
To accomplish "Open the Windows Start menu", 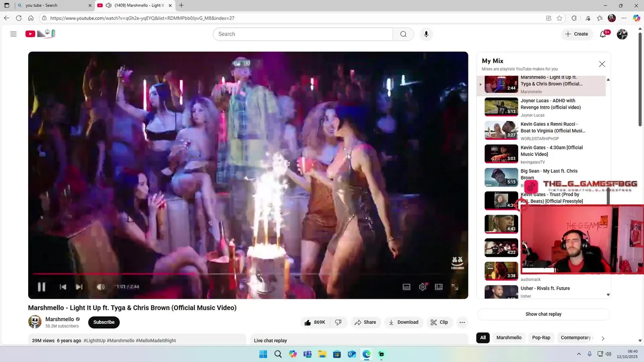I will point(263,354).
